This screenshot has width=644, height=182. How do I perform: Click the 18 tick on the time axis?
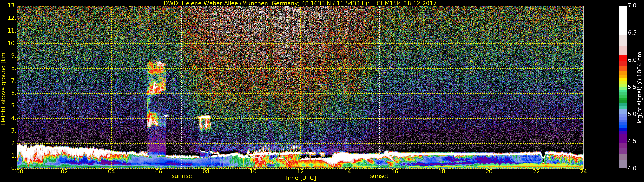(442, 172)
